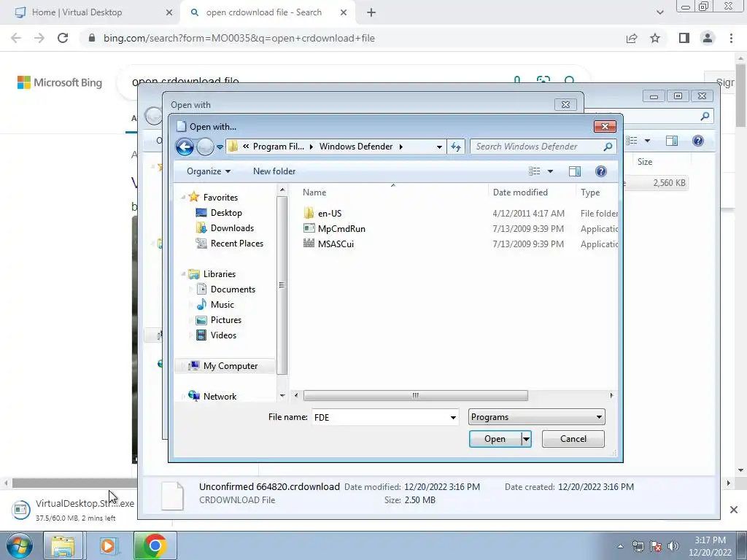Open Desktop in Favorites
Viewport: 747px width, 560px height.
[226, 213]
